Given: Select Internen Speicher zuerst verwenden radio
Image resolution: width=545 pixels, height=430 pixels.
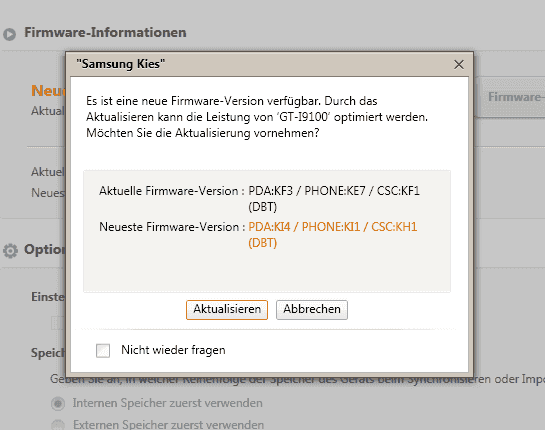Looking at the screenshot, I should click(58, 404).
